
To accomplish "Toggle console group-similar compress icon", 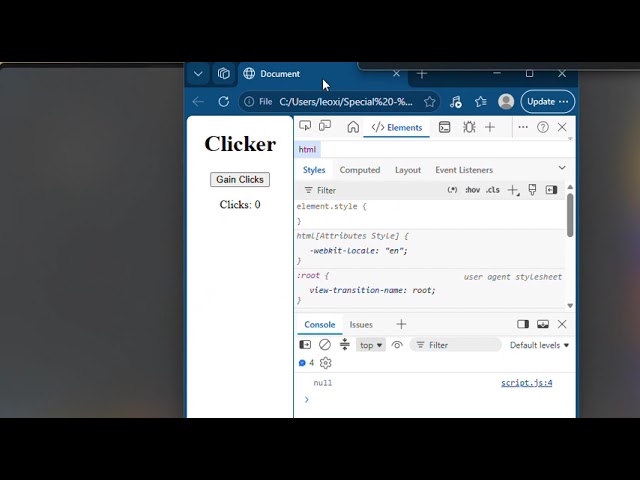I will [x=345, y=344].
